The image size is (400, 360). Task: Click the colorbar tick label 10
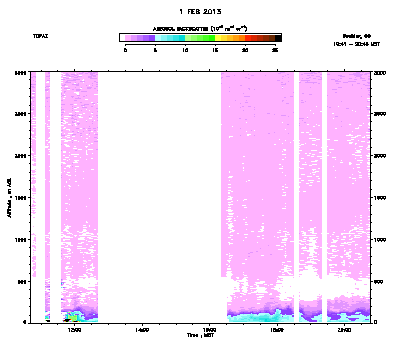tap(185, 50)
